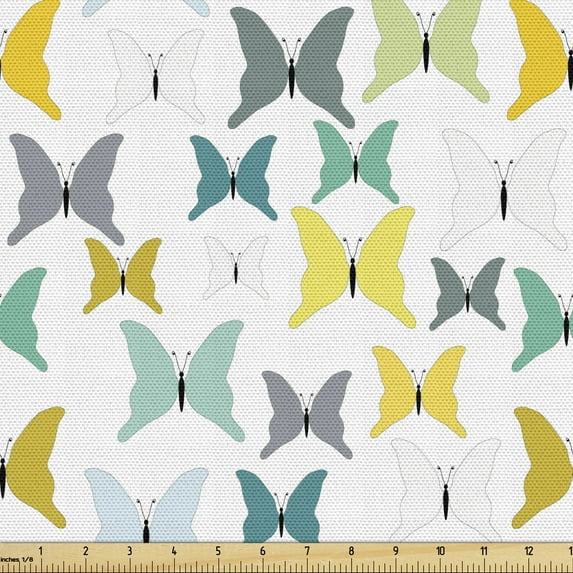Select the small olive-mustard butterfly
This screenshot has height=573, width=573.
tap(123, 276)
